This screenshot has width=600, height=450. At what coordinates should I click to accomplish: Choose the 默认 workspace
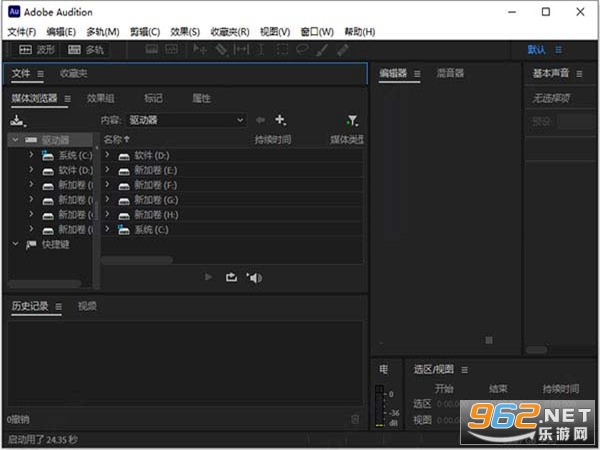pos(536,50)
